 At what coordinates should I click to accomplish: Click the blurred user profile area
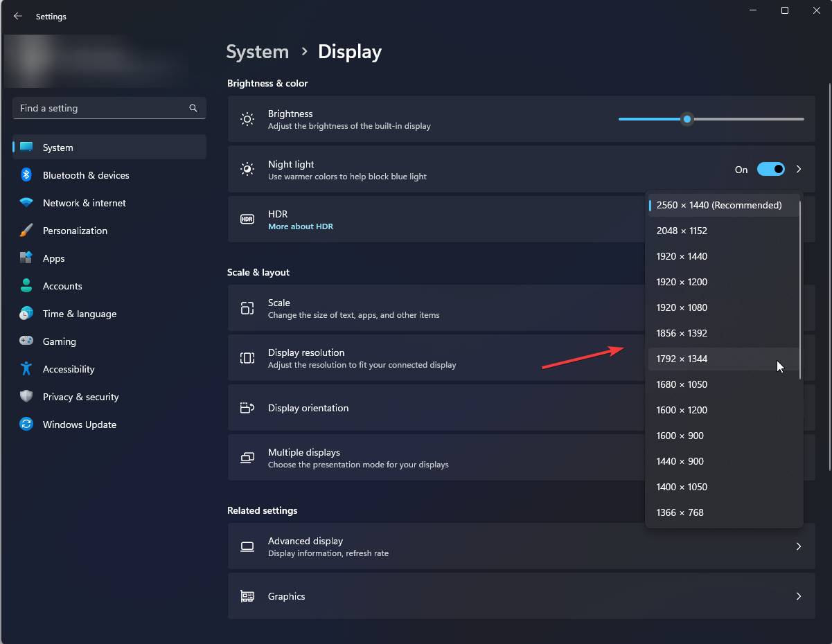[97, 61]
